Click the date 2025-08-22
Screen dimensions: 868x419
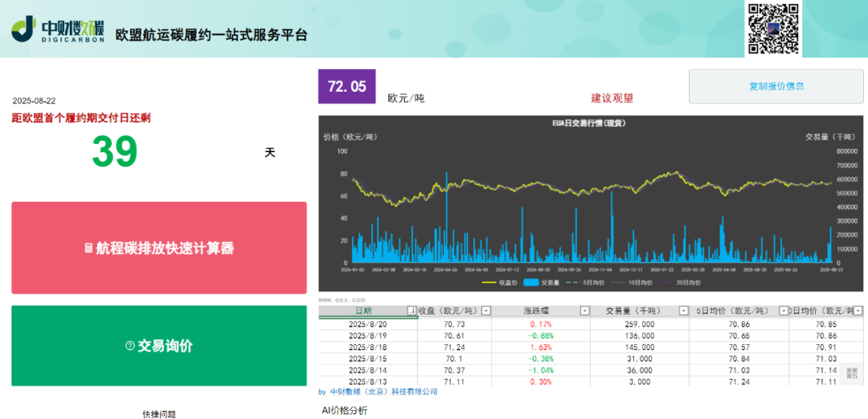point(35,101)
